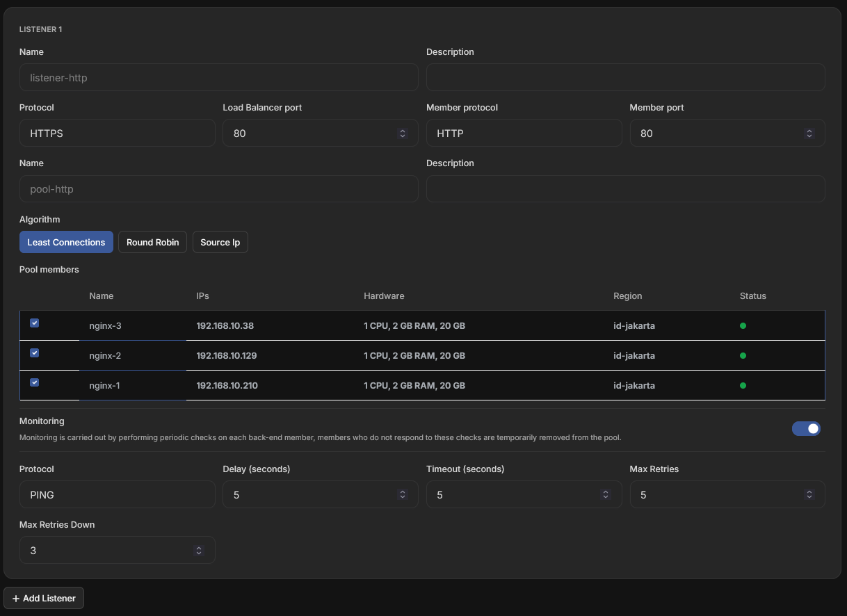Viewport: 847px width, 616px height.
Task: Select the Source Ip algorithm
Action: point(220,242)
